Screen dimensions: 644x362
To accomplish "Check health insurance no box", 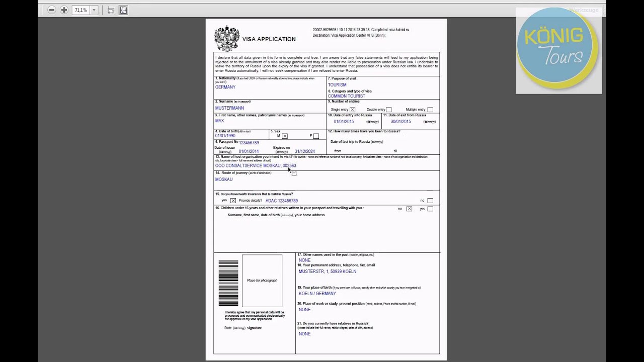I will [430, 201].
